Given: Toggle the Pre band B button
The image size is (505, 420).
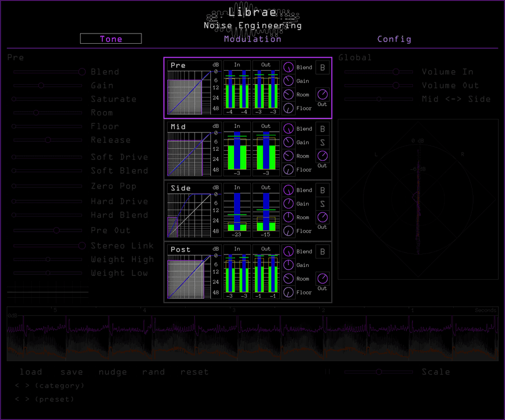Looking at the screenshot, I should click(323, 68).
